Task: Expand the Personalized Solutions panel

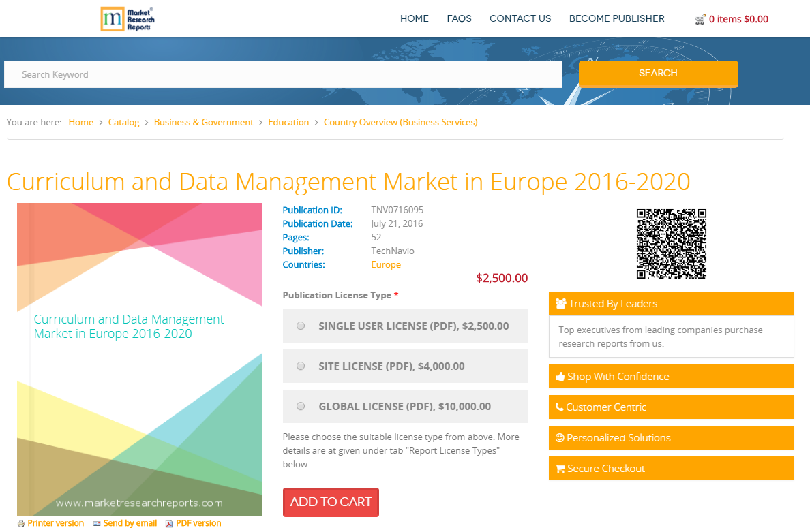Action: [671, 437]
